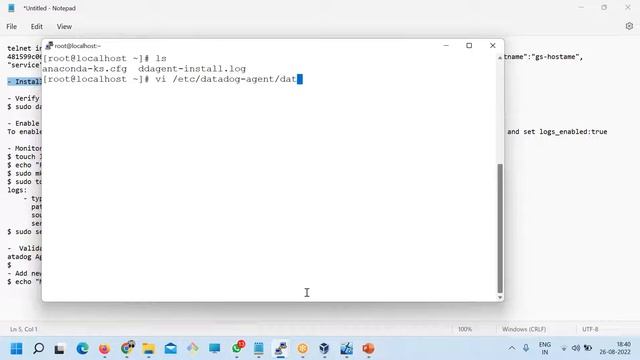Viewport: 640px width, 360px height.
Task: Click 'Windows (CRLF)' in status bar
Action: click(524, 329)
